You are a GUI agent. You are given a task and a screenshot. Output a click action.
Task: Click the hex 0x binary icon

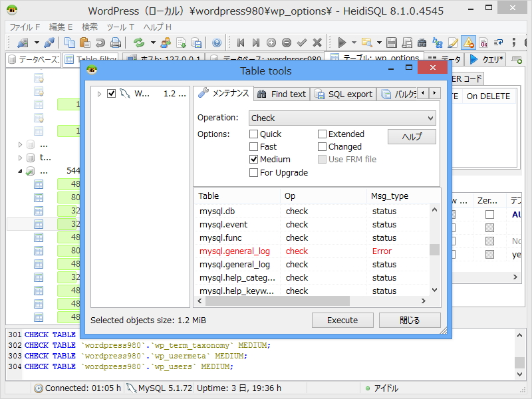click(x=484, y=43)
